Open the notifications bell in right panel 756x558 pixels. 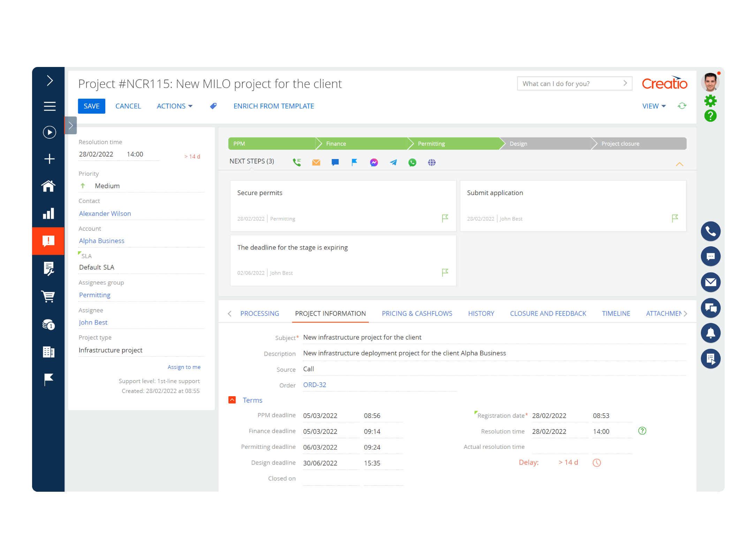point(710,333)
